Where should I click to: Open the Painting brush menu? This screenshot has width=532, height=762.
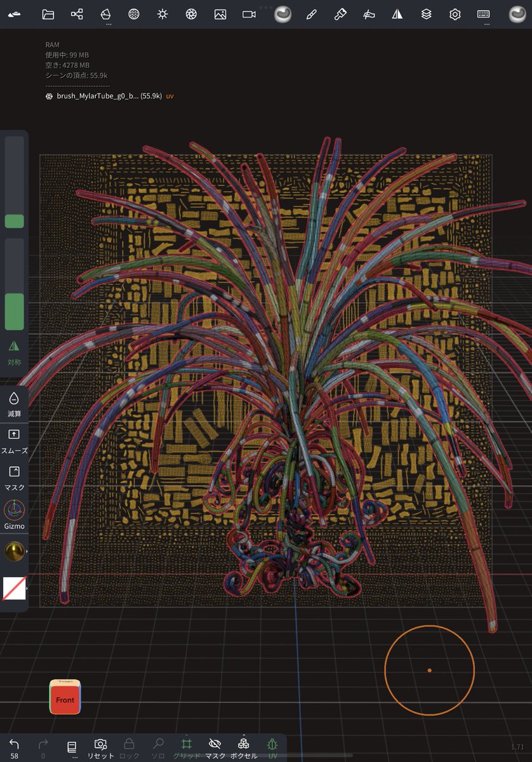coord(340,14)
